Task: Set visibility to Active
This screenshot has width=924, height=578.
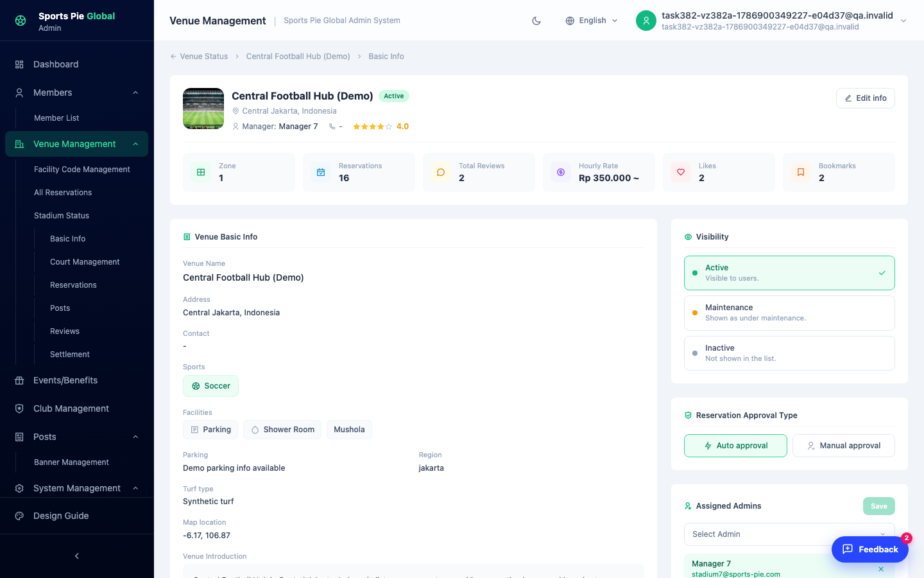Action: [x=789, y=273]
